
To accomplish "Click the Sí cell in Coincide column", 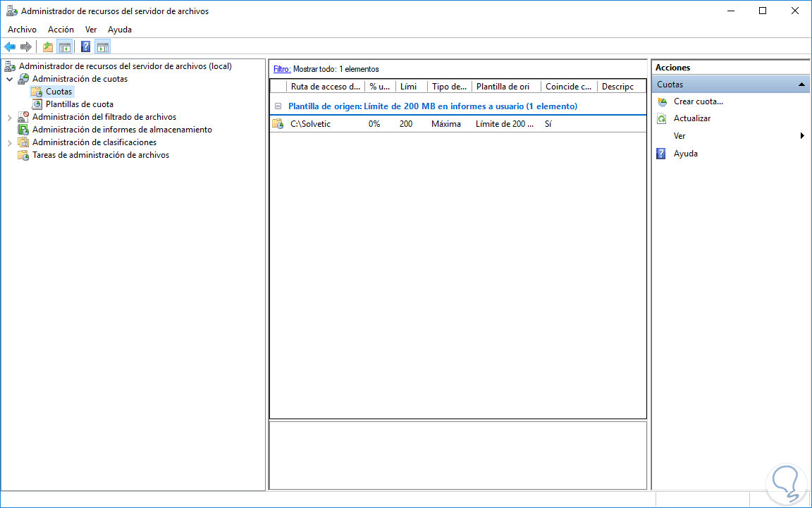I will click(548, 124).
